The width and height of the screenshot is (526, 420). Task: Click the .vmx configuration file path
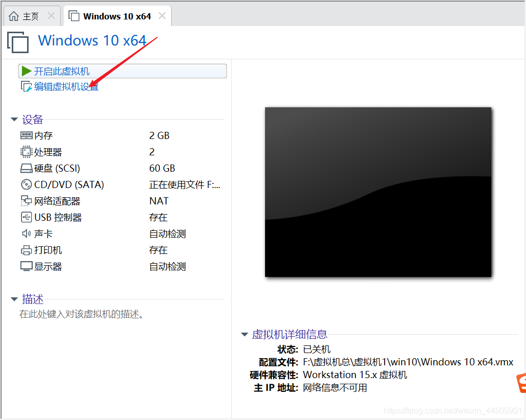[408, 362]
